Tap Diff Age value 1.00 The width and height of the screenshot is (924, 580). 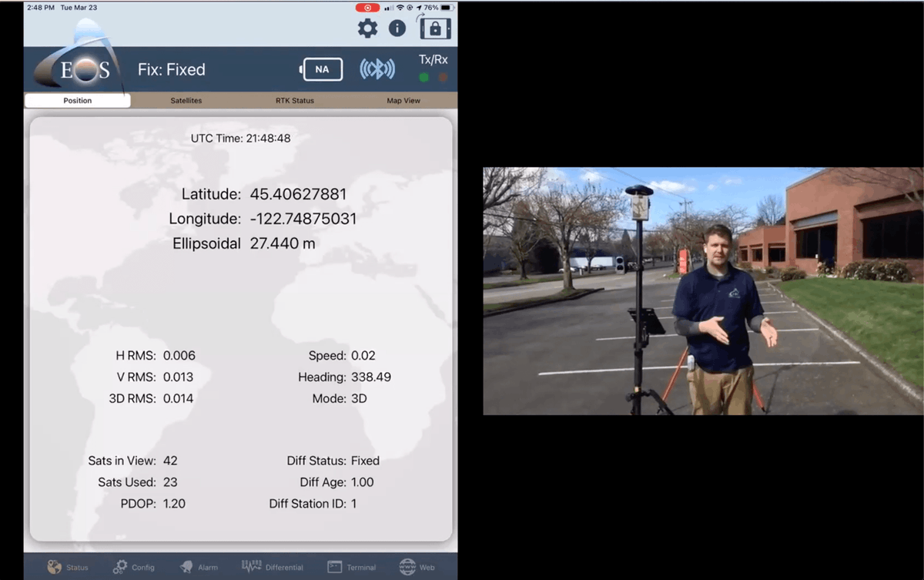(x=362, y=482)
